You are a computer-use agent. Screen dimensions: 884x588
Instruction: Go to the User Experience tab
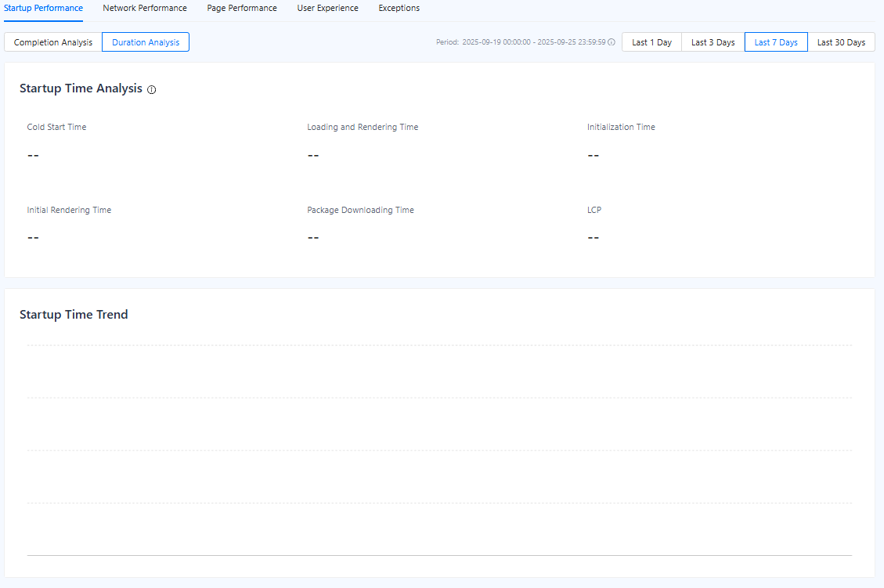[x=327, y=9]
